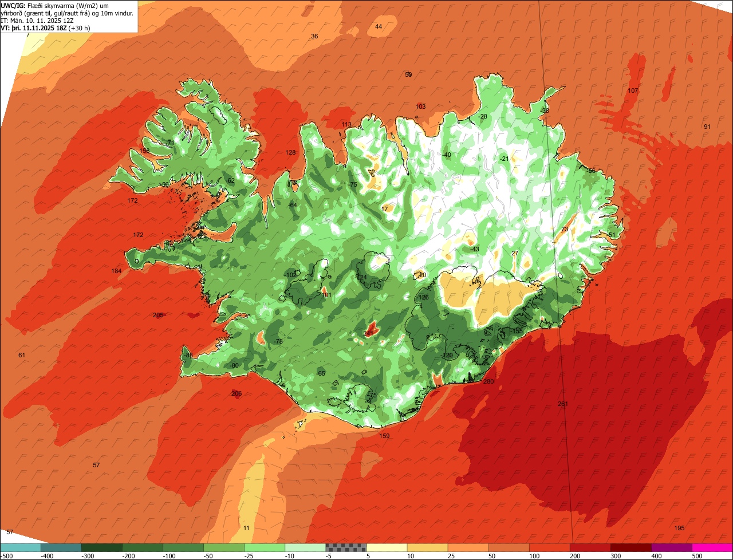
Task: Click the map value 195 in the southeast
Action: (x=679, y=528)
